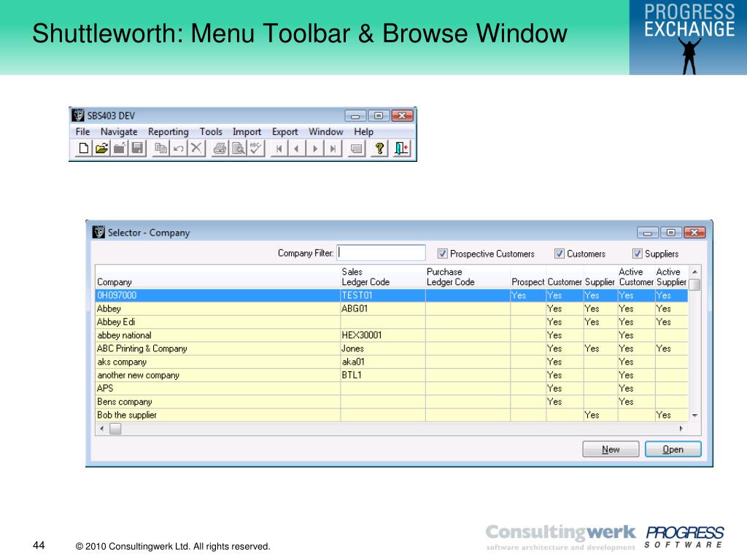Select the APS row
The image size is (747, 560).
pos(392,389)
